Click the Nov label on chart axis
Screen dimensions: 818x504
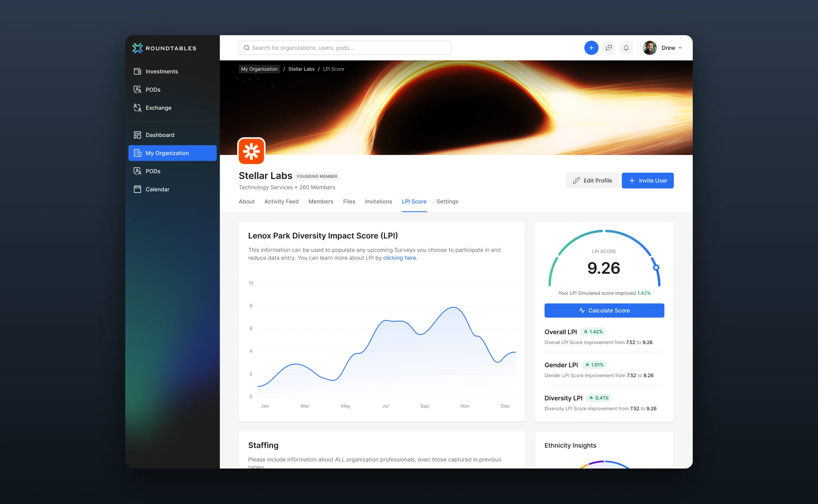pyautogui.click(x=465, y=406)
